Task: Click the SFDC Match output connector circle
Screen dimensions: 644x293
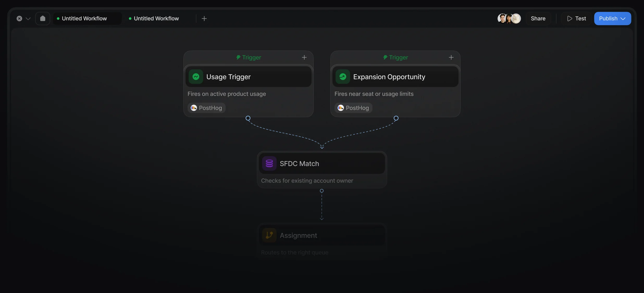Action: click(322, 191)
